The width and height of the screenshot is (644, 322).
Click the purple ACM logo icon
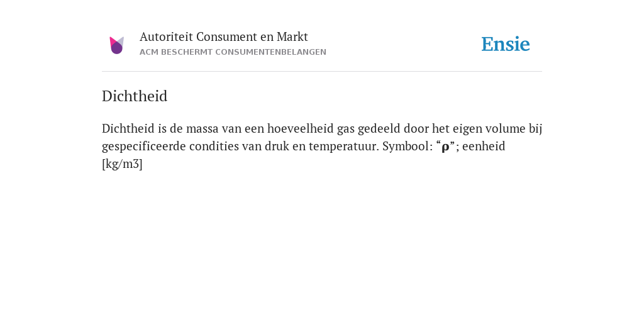click(x=116, y=45)
